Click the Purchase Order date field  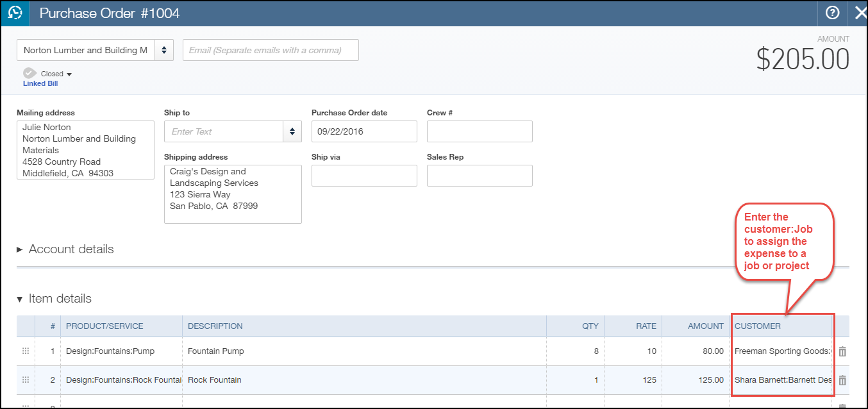point(364,131)
